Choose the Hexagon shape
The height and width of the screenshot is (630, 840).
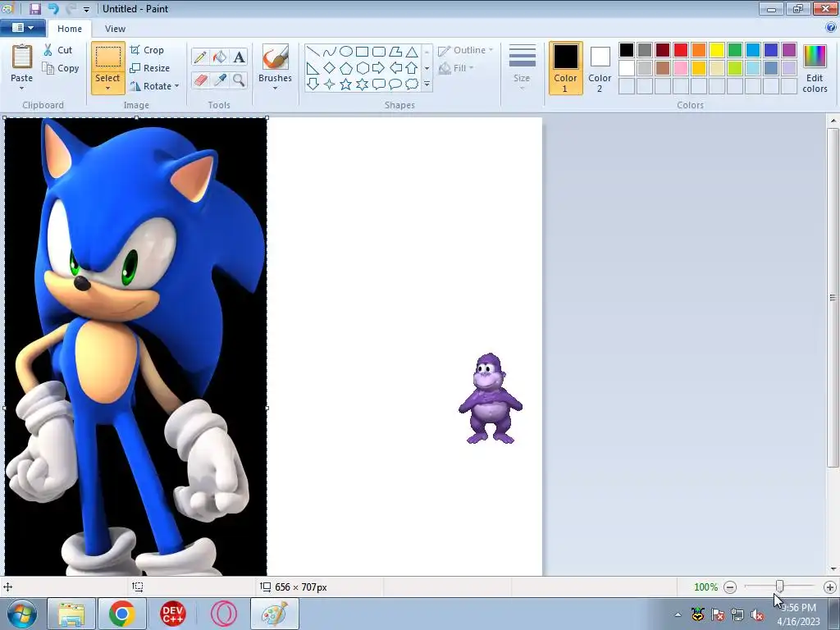click(x=362, y=68)
